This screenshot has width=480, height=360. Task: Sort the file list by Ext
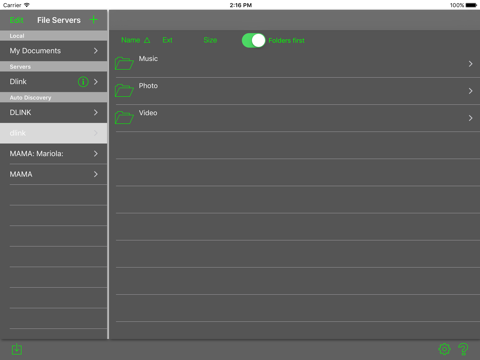167,40
